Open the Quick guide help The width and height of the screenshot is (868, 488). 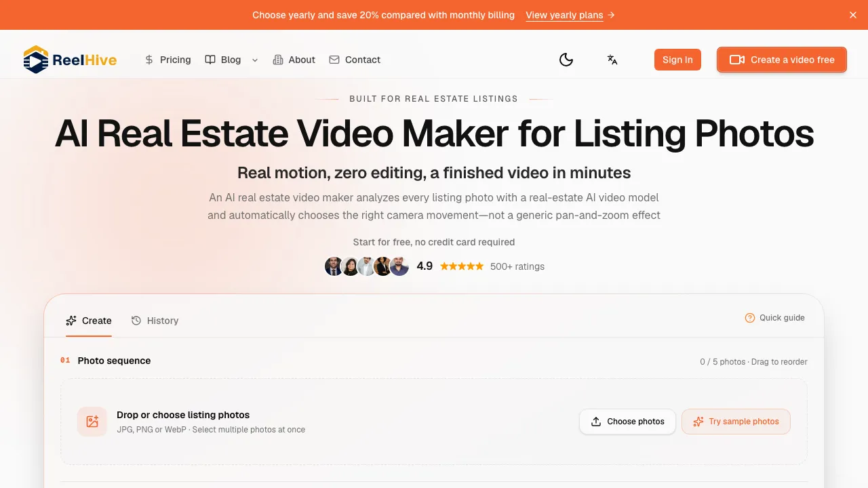(774, 318)
